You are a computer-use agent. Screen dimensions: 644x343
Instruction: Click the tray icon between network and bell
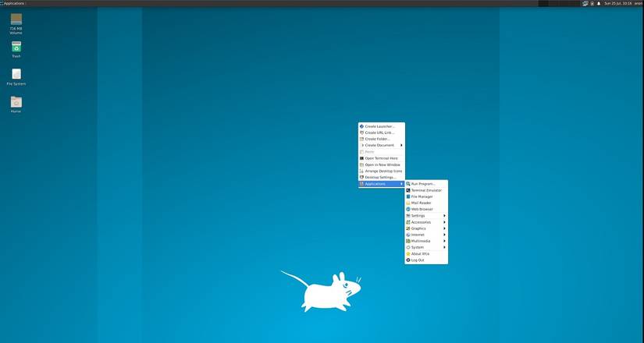(592, 3)
